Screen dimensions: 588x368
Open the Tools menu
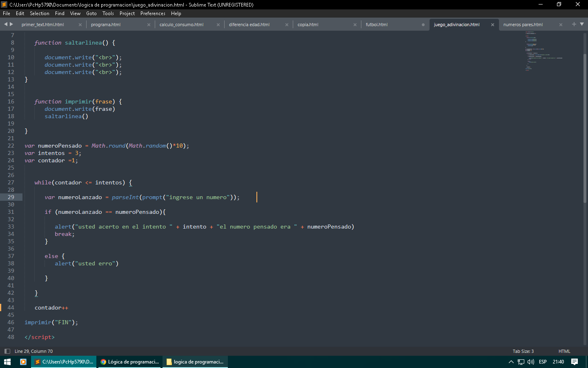(108, 13)
